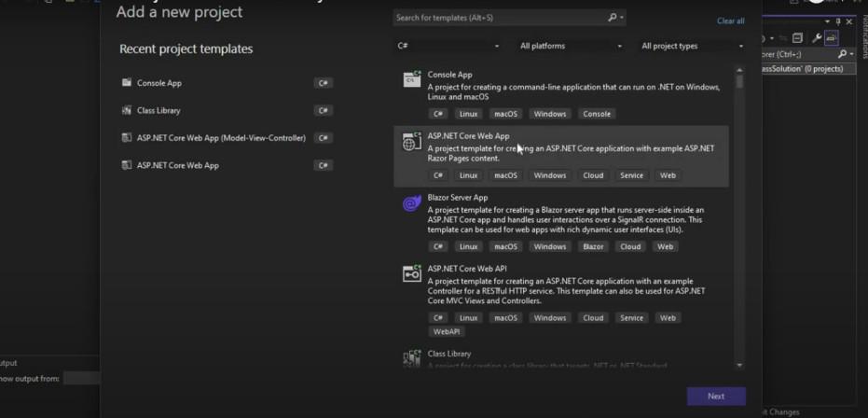Select ASP.NET Core Web App template title
The width and height of the screenshot is (868, 418).
click(468, 136)
